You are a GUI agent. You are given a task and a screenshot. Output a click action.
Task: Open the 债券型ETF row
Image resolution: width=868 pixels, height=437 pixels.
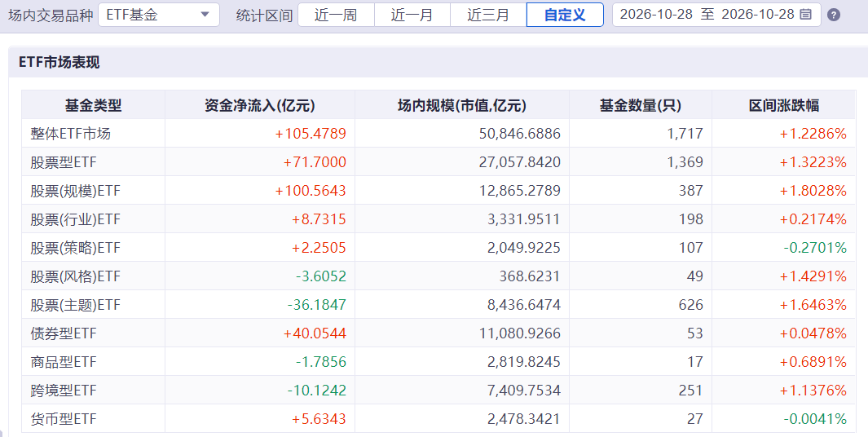pyautogui.click(x=439, y=333)
